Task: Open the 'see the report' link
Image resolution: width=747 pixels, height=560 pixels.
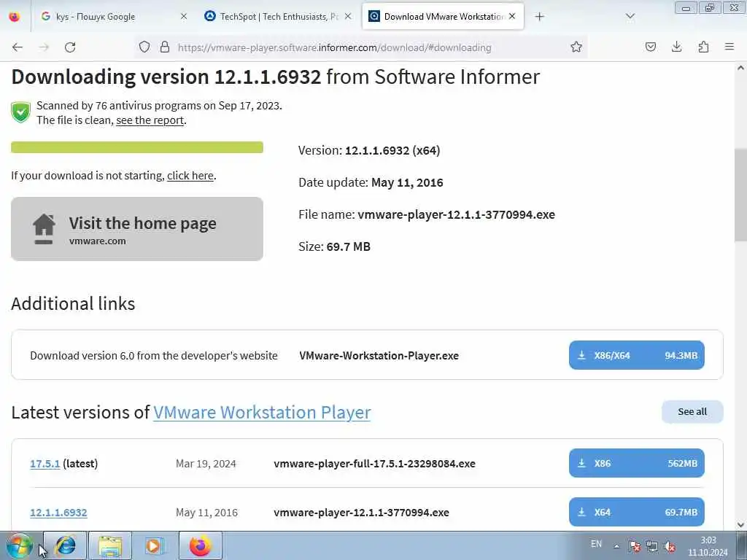Action: [x=150, y=120]
